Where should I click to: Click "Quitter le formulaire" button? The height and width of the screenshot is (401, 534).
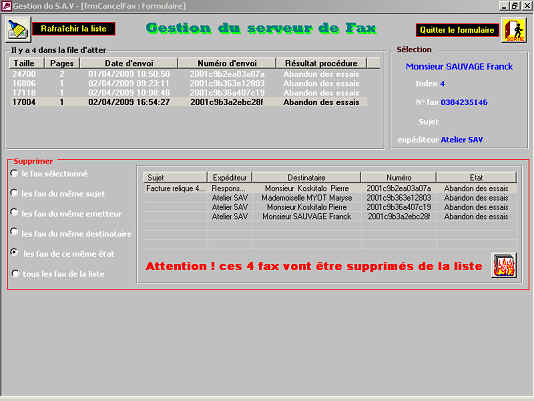pos(457,30)
